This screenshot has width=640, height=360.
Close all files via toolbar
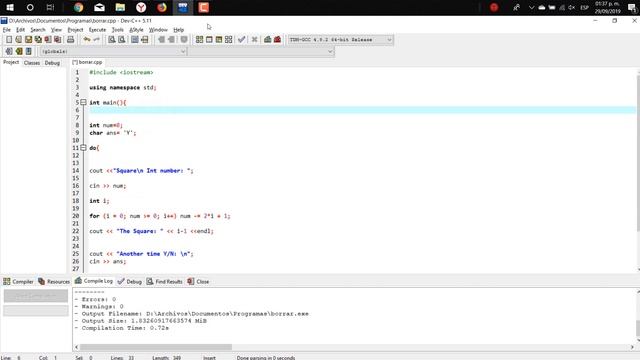coord(58,40)
